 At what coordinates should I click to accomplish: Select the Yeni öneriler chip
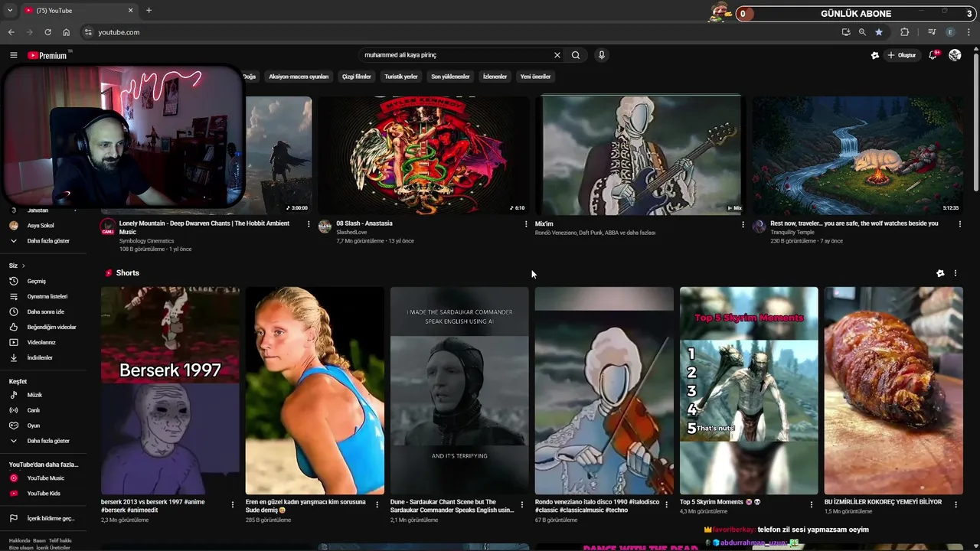pos(535,77)
